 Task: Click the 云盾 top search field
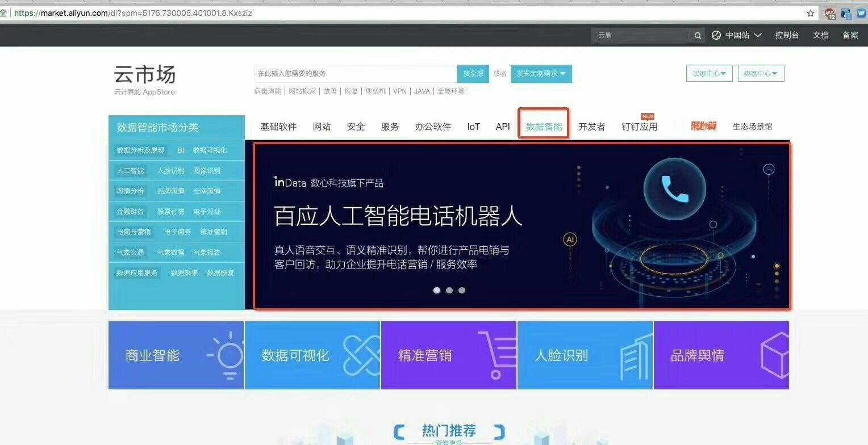point(641,35)
